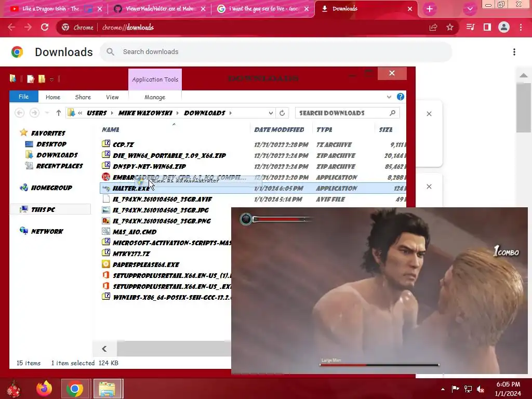
Task: Open the Chrome profile avatar
Action: coord(504,27)
